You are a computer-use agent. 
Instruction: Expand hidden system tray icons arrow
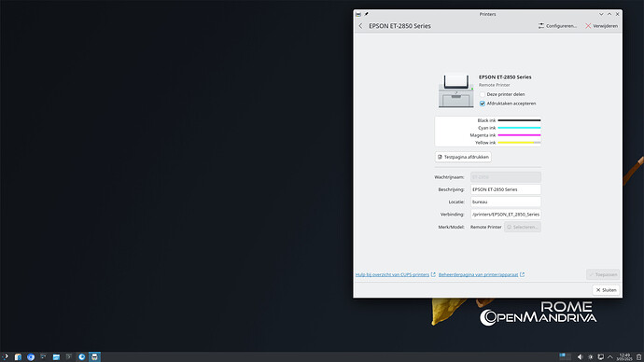pyautogui.click(x=609, y=357)
